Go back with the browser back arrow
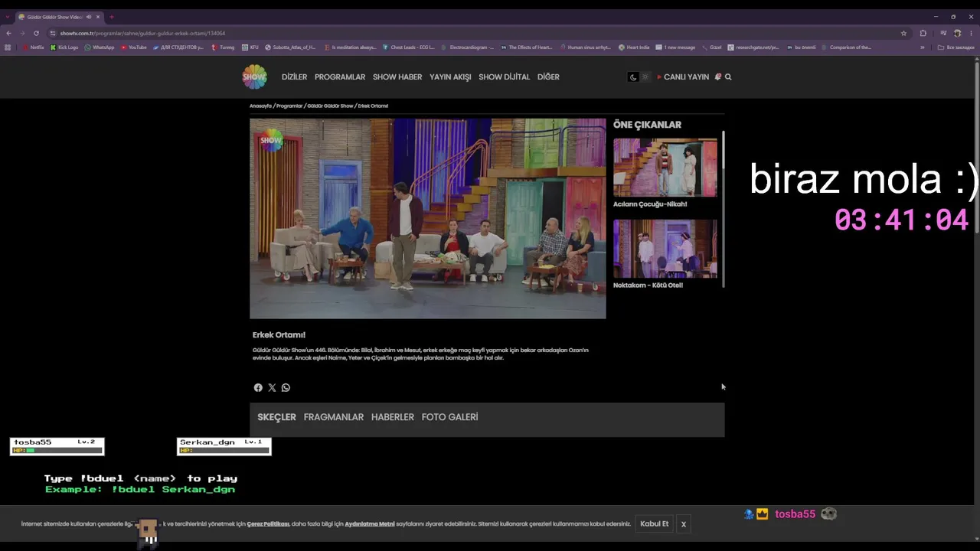980x551 pixels. click(8, 33)
